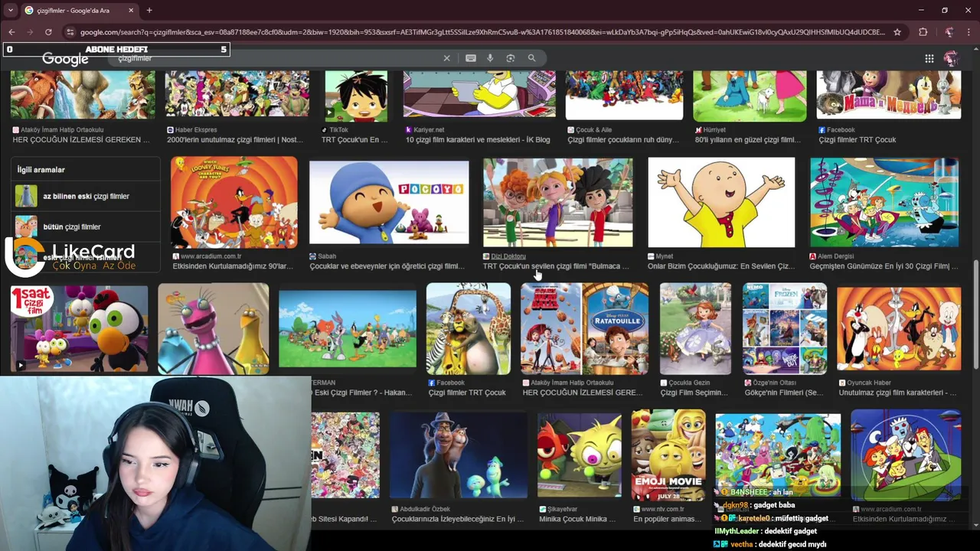Reload the page with the refresh icon

point(48,32)
